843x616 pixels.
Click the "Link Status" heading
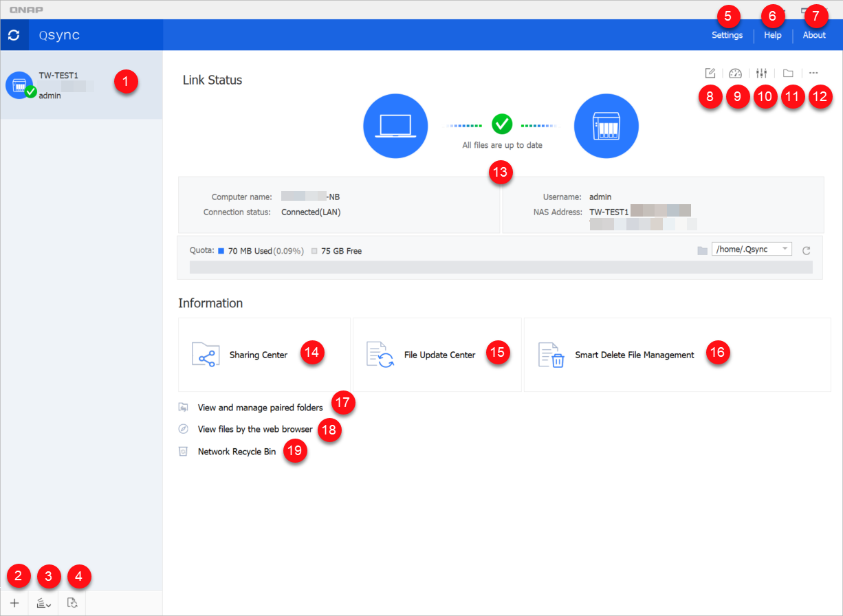[x=212, y=80]
